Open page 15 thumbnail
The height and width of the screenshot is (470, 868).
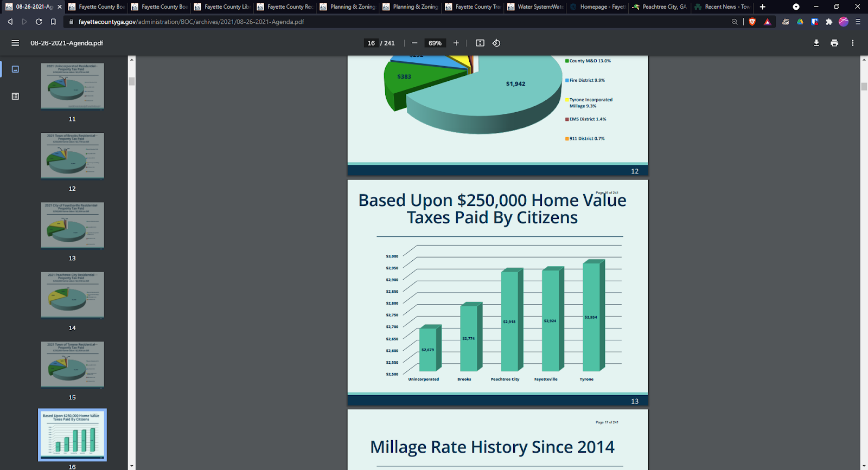click(72, 364)
